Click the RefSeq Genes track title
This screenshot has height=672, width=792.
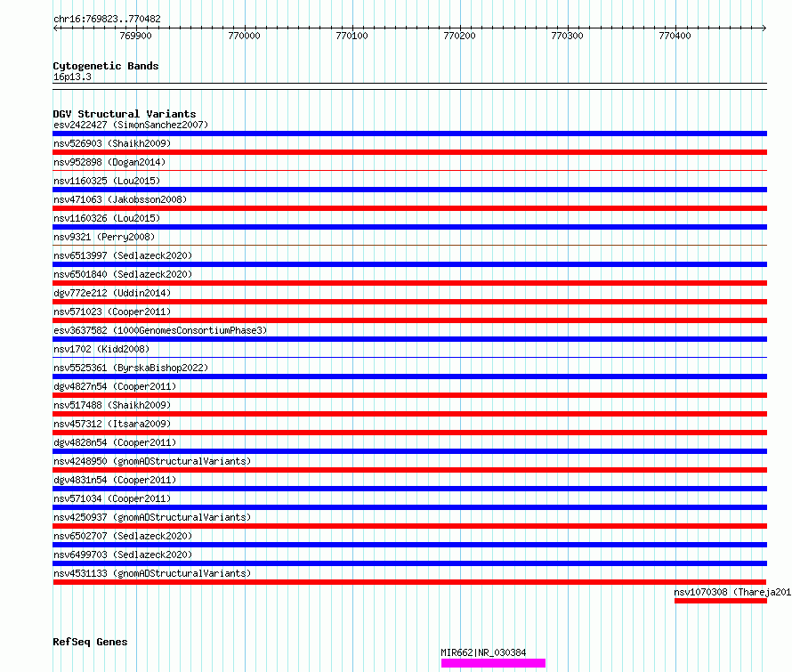90,642
